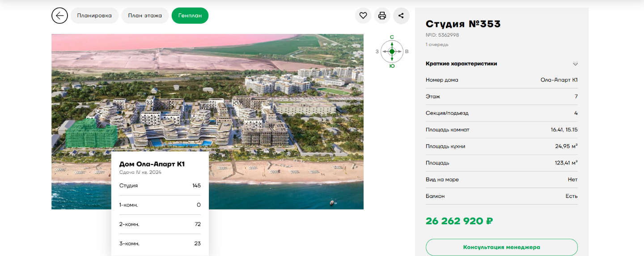Select the Генплан tab

click(x=190, y=16)
